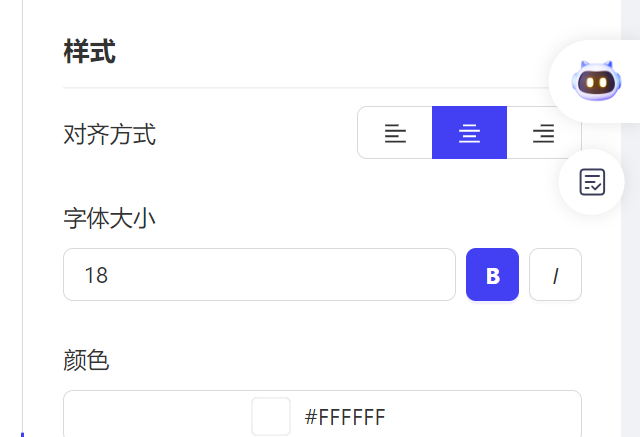Click the 颜色 label

86,360
